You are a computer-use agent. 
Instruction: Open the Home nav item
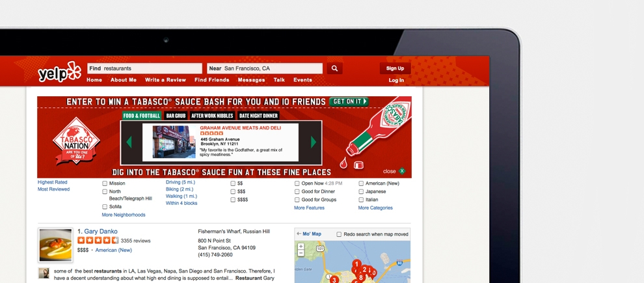tap(94, 80)
